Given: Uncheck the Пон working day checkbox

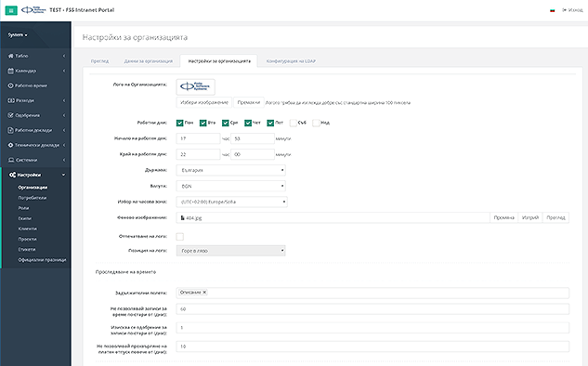Looking at the screenshot, I should coord(180,123).
